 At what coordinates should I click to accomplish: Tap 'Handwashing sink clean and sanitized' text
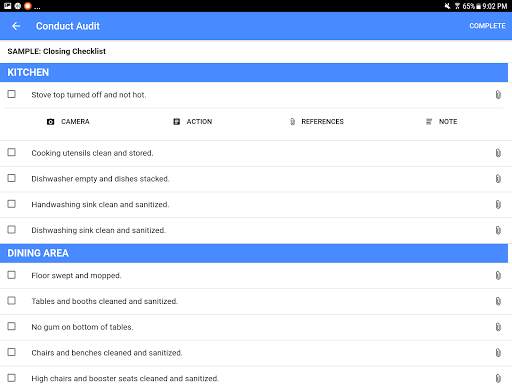click(x=100, y=204)
